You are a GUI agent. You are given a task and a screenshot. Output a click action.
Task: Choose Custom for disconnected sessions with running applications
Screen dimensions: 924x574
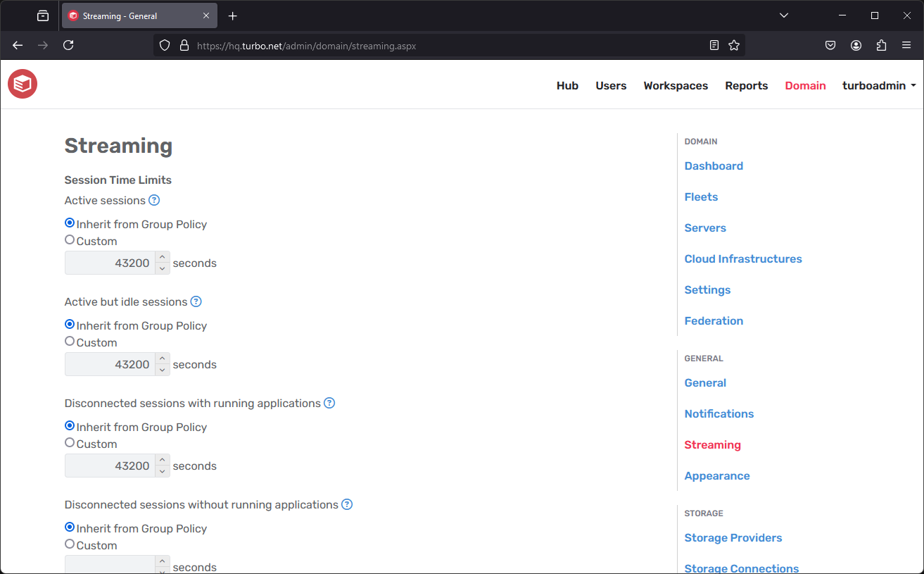(69, 442)
